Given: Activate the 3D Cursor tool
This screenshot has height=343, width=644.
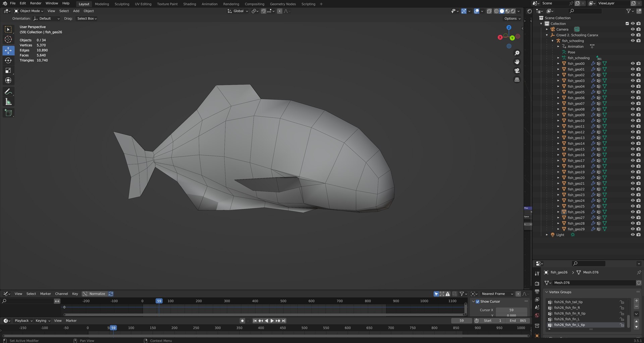Looking at the screenshot, I should tap(8, 40).
